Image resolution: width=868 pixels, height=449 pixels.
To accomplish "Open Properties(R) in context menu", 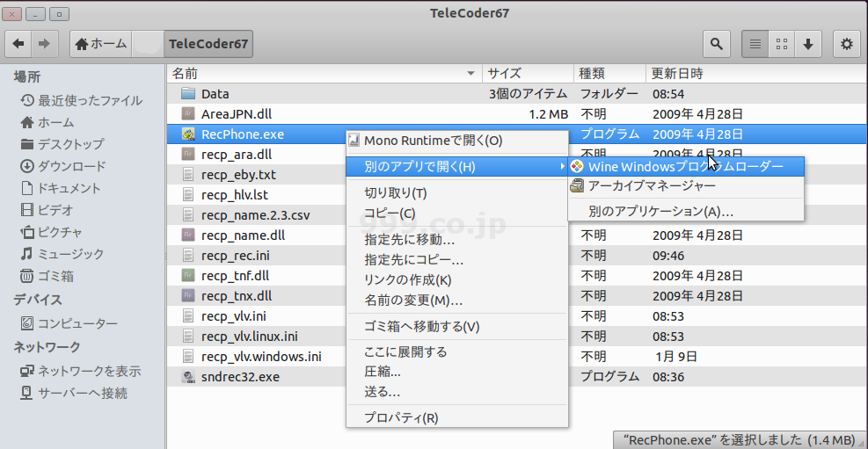I will pos(457,418).
